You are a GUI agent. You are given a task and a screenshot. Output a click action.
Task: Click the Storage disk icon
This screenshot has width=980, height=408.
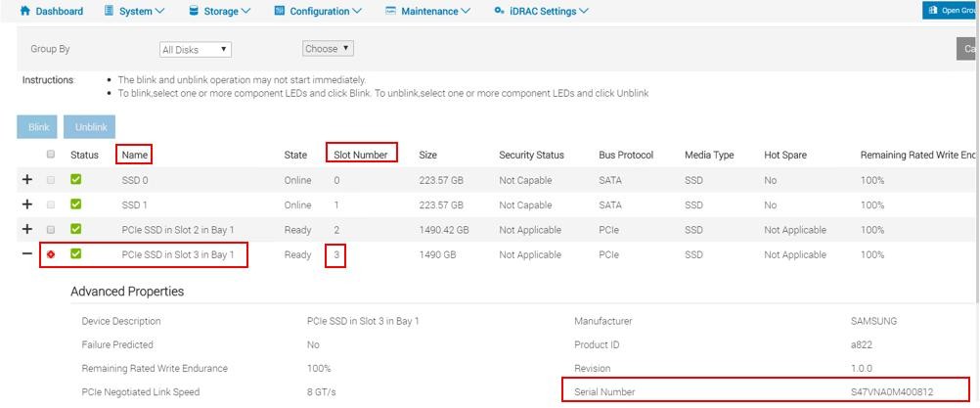pos(194,11)
